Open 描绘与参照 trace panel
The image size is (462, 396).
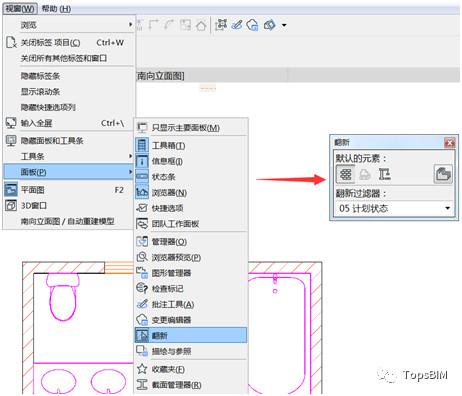coord(191,351)
